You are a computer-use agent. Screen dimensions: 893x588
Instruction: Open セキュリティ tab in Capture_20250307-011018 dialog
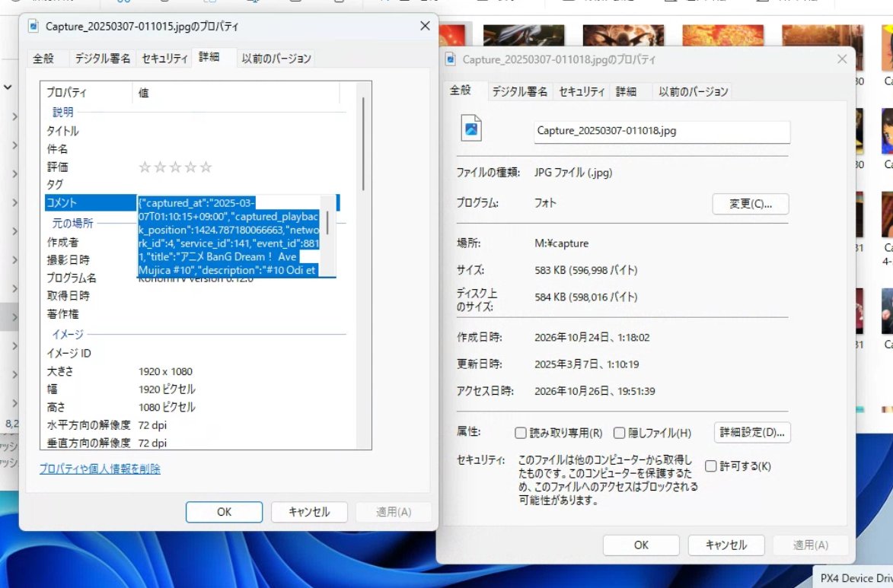[582, 91]
